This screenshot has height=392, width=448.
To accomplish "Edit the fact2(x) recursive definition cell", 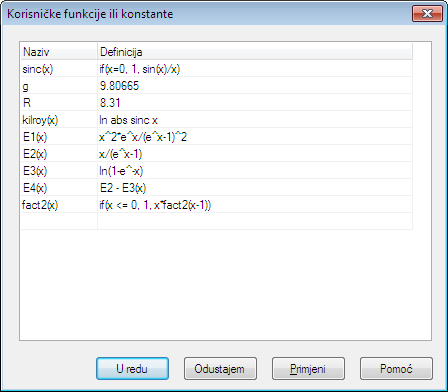I will point(255,205).
